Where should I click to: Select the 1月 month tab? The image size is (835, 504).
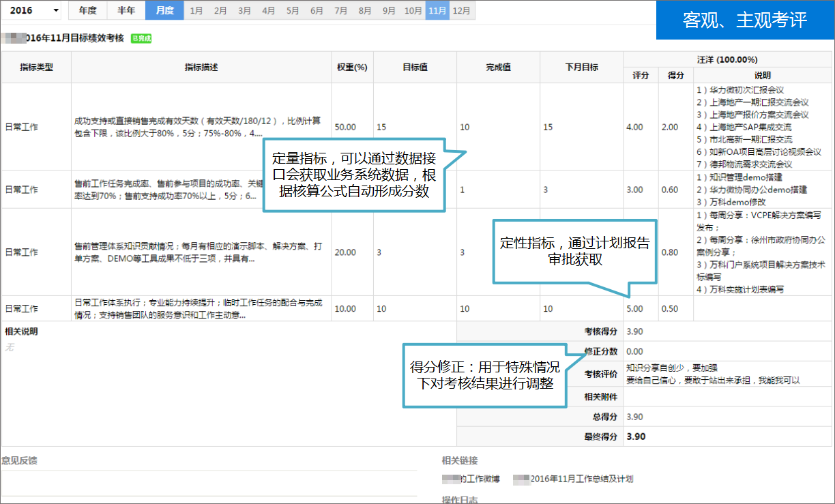click(196, 10)
